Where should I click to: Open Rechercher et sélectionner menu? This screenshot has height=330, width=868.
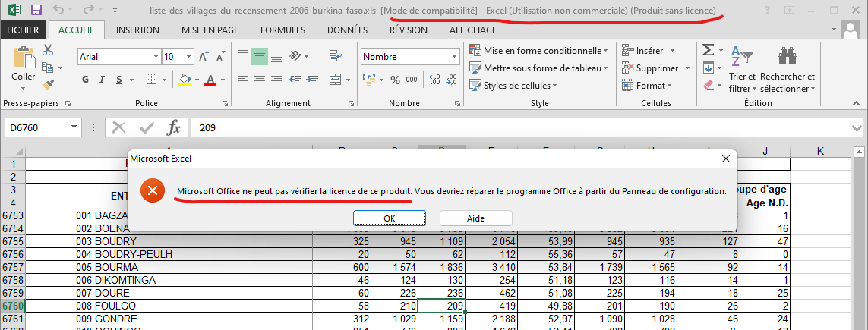click(788, 69)
